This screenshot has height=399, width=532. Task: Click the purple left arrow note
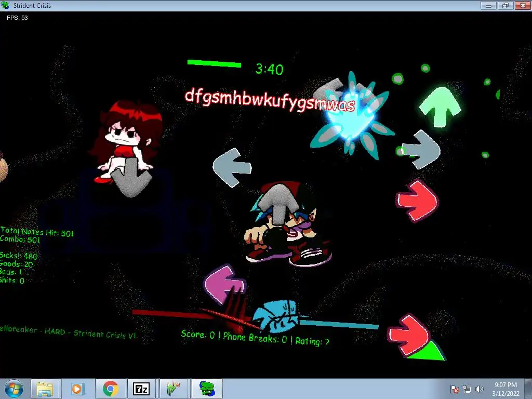[x=224, y=284]
